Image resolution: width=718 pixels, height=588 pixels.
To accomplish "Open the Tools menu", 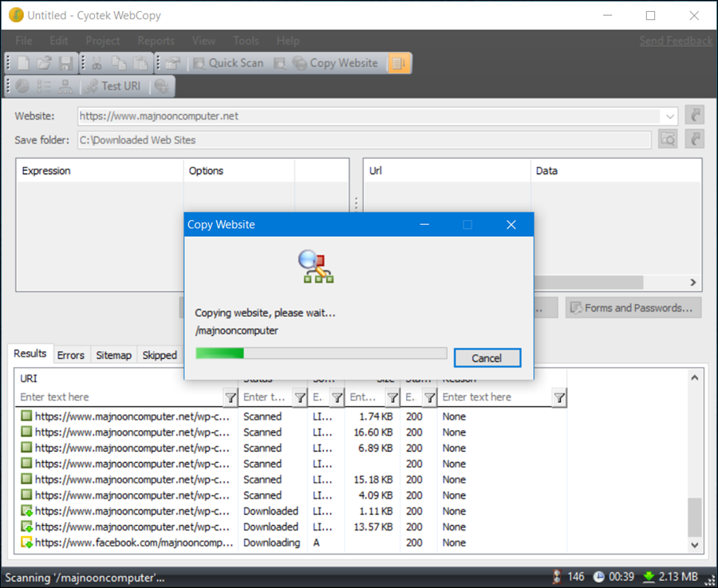I will [x=246, y=41].
